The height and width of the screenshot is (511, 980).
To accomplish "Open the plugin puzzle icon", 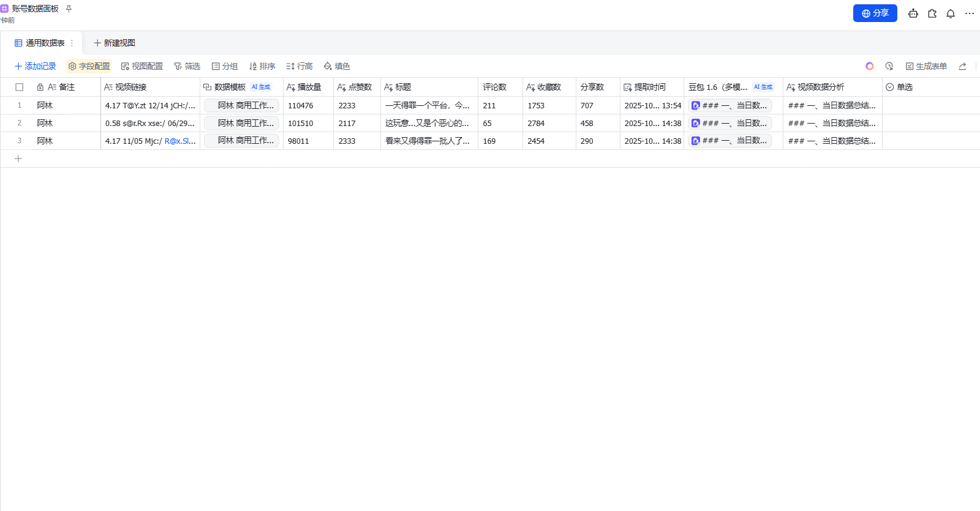I will [x=932, y=13].
